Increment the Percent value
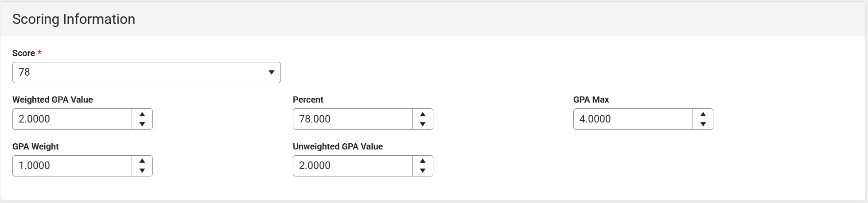 point(423,114)
